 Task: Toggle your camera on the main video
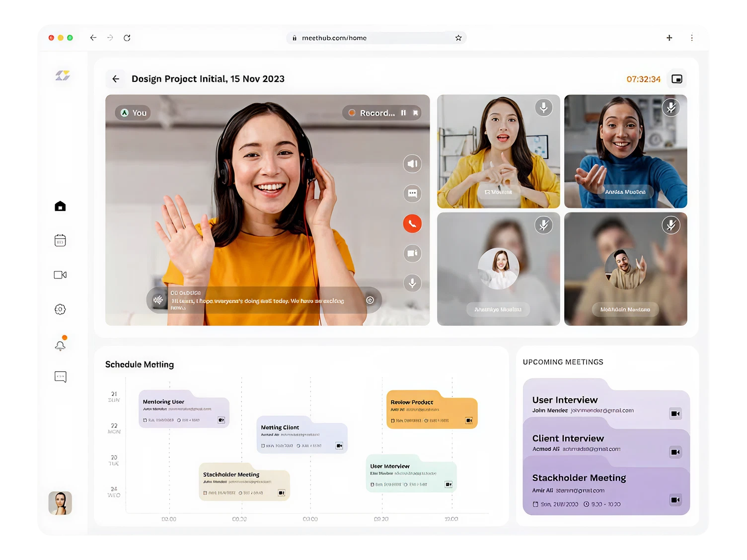coord(412,253)
